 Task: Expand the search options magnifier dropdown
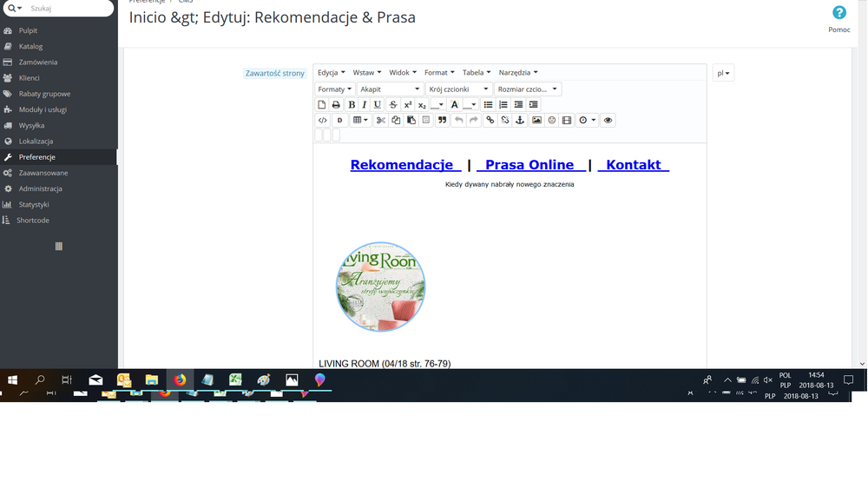point(15,9)
